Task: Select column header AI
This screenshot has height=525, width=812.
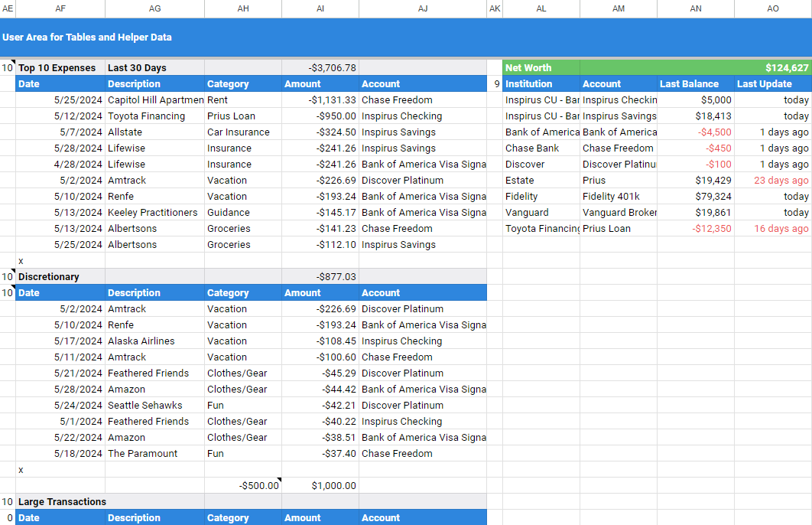Action: (320, 8)
